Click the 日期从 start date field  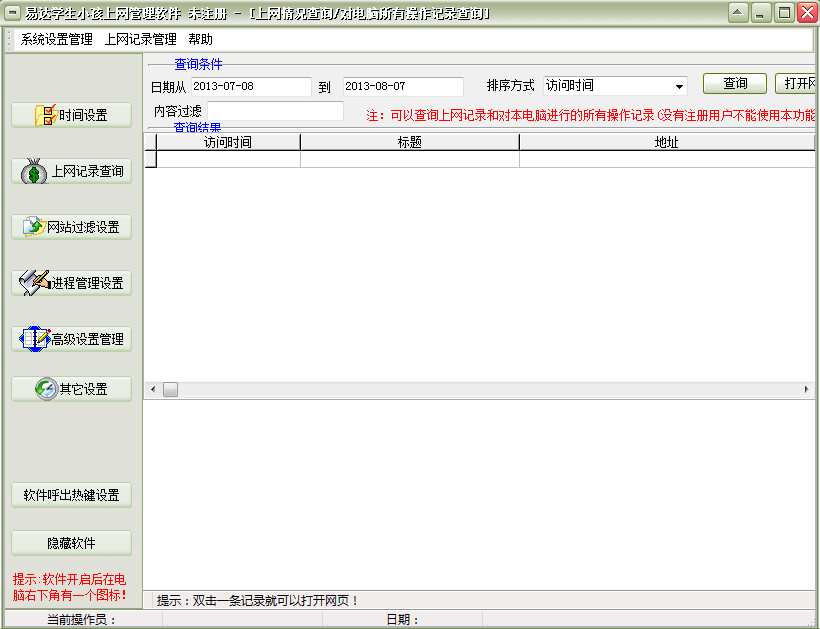tap(252, 86)
